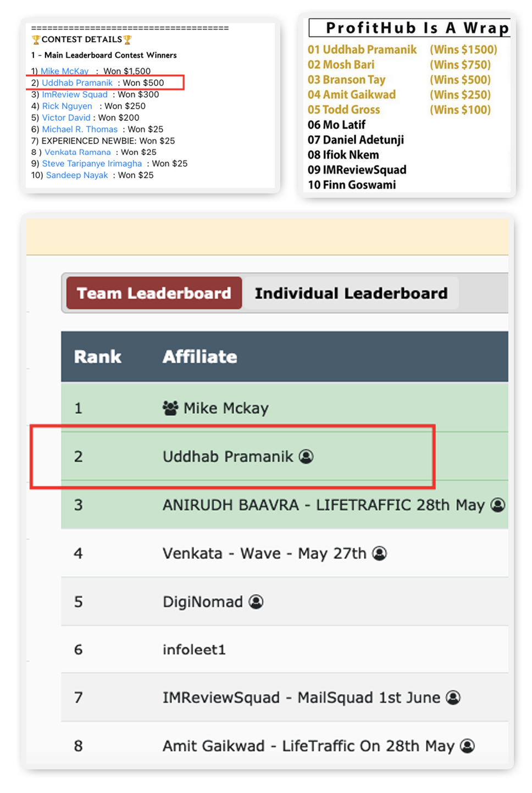Open the Sandeep Nayak link

(77, 175)
